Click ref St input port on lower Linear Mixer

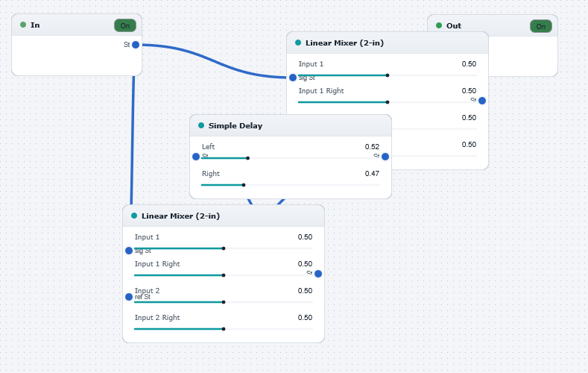pyautogui.click(x=129, y=297)
